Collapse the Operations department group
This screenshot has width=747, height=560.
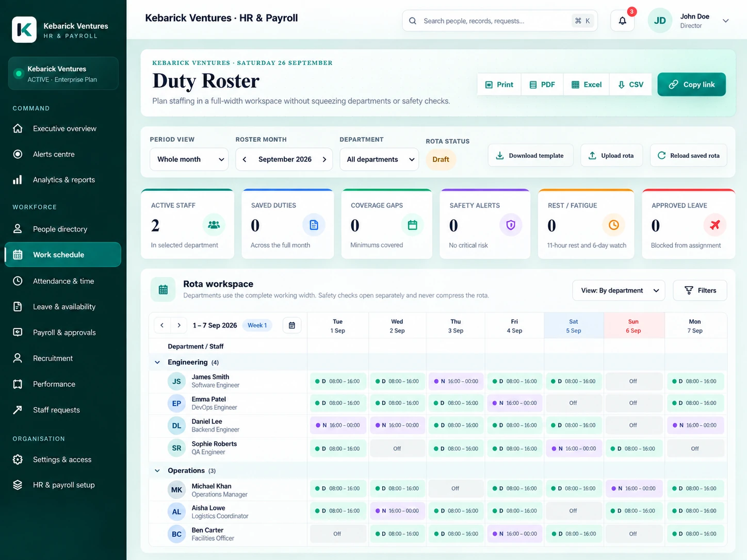coord(157,471)
